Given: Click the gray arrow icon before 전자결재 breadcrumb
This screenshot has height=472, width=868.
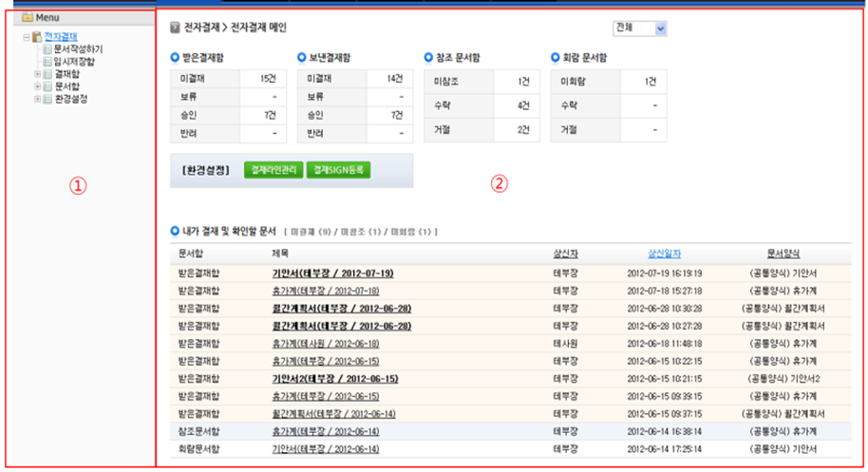Looking at the screenshot, I should pyautogui.click(x=175, y=28).
